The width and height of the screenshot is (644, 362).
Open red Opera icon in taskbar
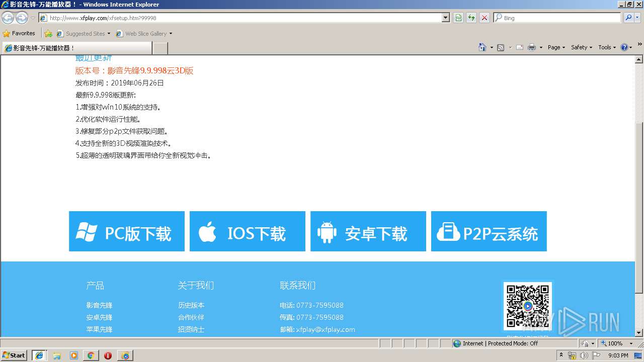[108, 355]
